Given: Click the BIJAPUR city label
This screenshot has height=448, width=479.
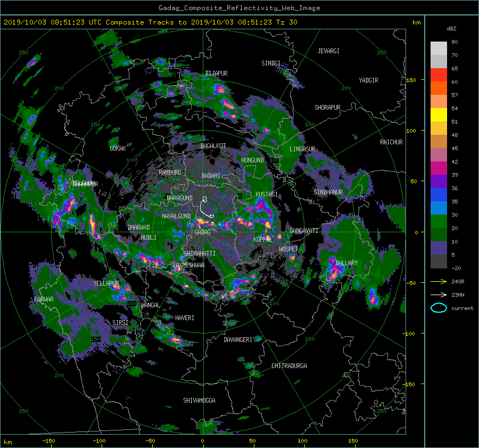Looking at the screenshot, I should point(216,74).
